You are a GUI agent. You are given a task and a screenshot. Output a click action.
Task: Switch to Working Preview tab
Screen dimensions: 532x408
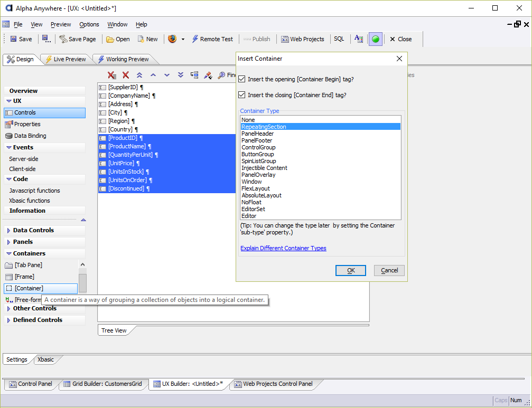(x=124, y=59)
